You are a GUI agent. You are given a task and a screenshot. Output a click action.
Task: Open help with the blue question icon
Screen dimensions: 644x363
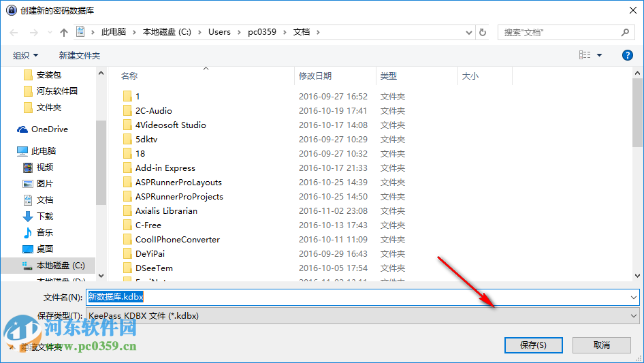coord(627,55)
